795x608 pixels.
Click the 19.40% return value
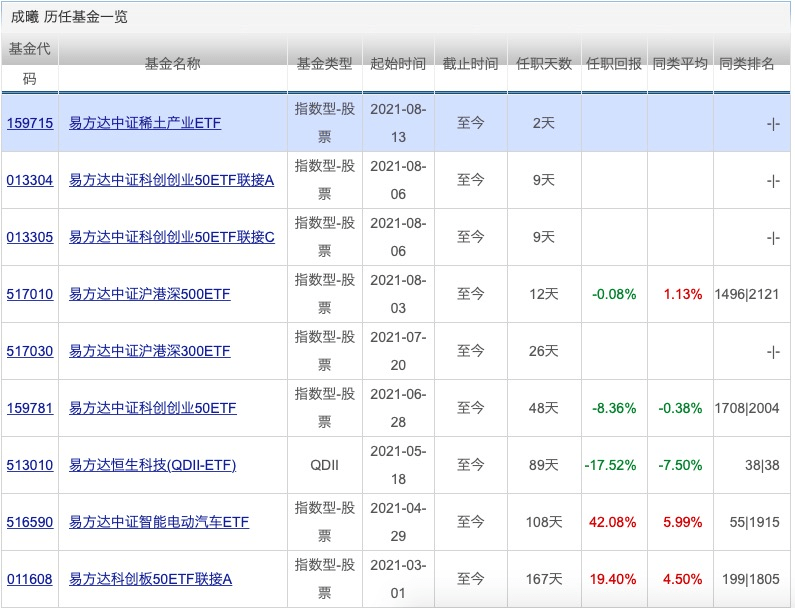click(x=612, y=579)
